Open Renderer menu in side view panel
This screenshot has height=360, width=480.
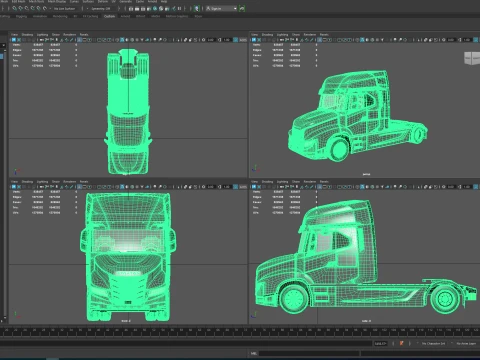click(310, 182)
